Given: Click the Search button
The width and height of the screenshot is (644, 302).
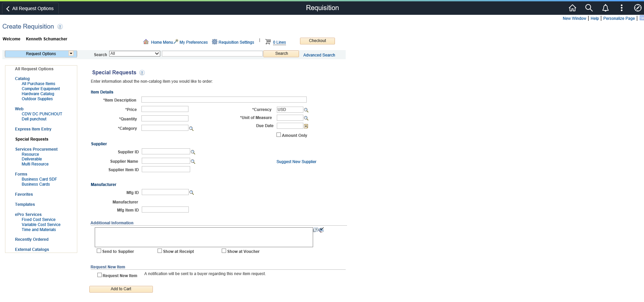Looking at the screenshot, I should point(281,54).
